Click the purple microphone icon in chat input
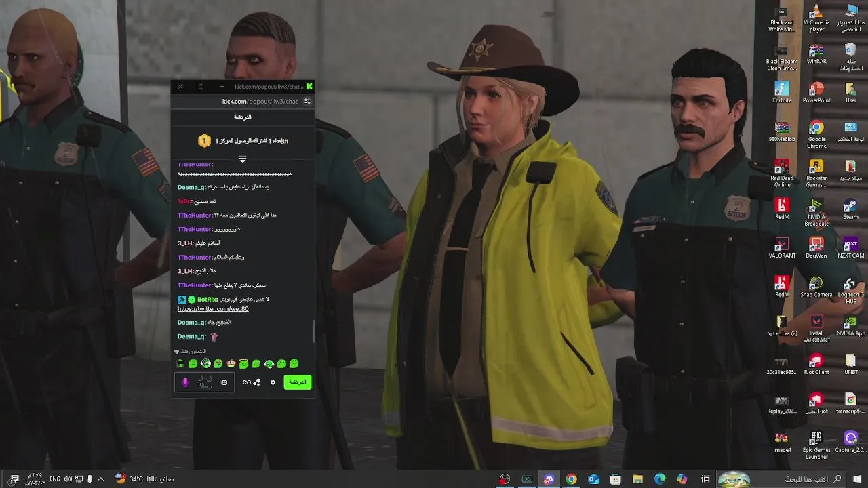 point(185,382)
